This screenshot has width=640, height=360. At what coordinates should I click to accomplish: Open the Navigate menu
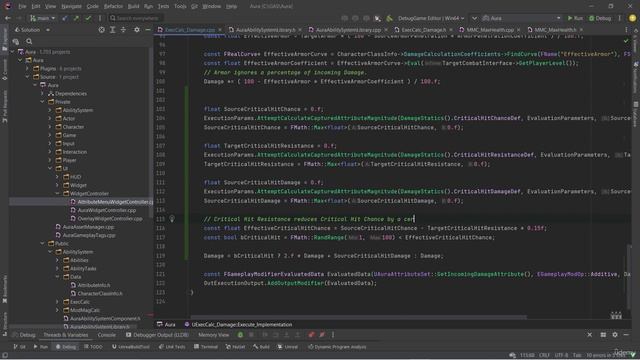tap(71, 6)
